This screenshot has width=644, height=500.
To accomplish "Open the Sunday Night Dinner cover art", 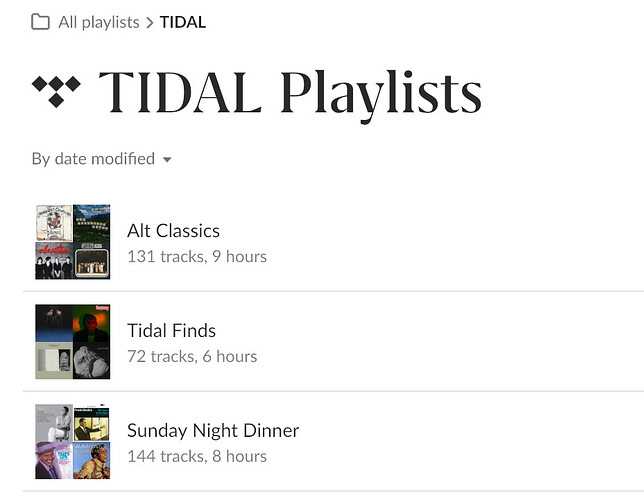I will 73,441.
